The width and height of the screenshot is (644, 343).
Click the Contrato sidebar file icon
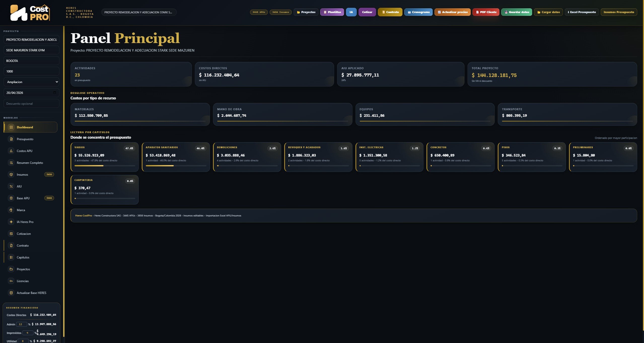11,246
